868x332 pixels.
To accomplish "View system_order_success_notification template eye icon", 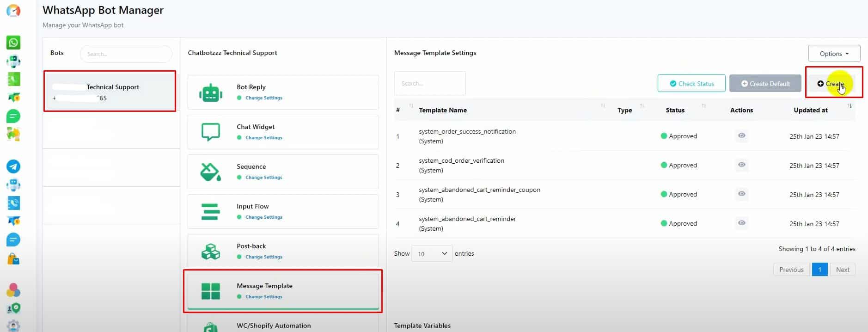I will (741, 135).
